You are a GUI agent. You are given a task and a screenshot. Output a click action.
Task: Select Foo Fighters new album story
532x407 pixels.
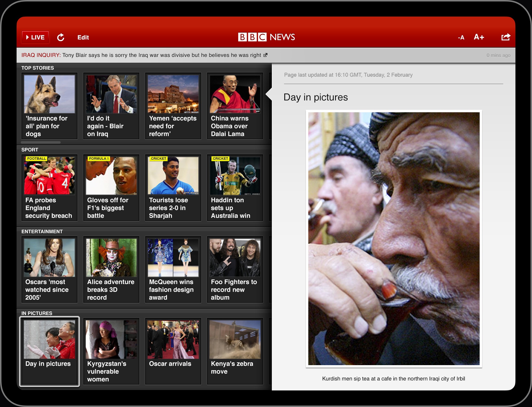click(235, 269)
